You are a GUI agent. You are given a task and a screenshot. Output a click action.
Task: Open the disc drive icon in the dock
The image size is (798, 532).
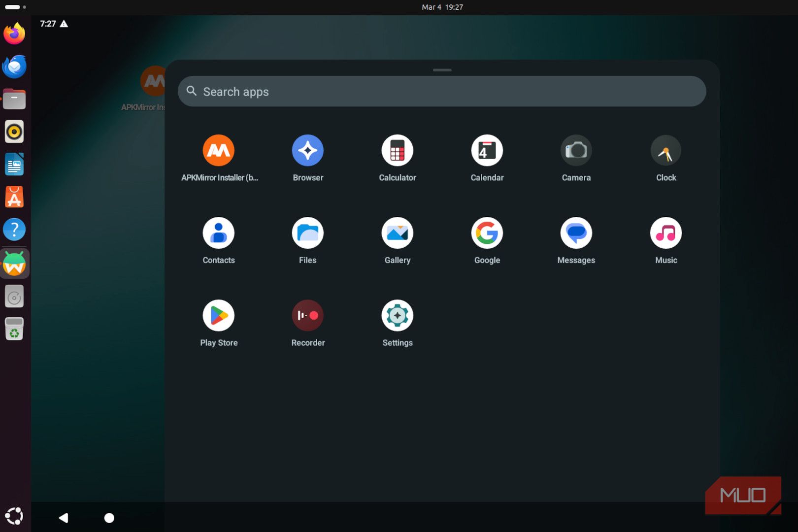point(14,297)
